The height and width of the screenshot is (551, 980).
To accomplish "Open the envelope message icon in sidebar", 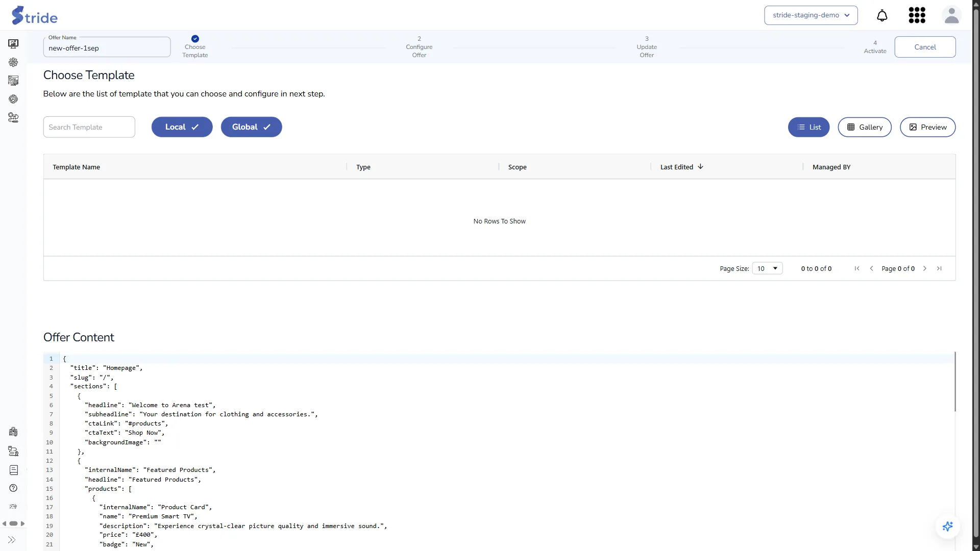I will (x=13, y=507).
